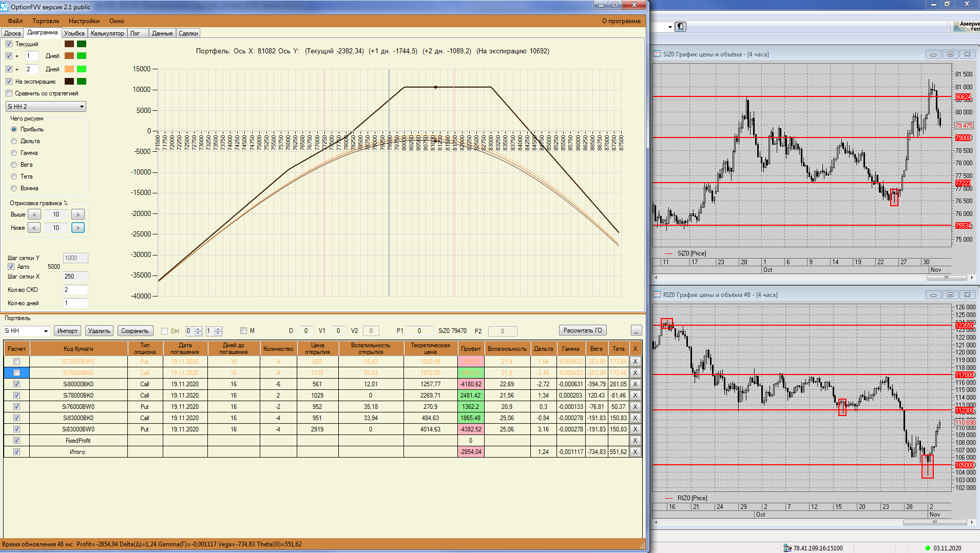Image resolution: width=980 pixels, height=553 pixels.
Task: Click the "Кол-во СКО" input field
Action: point(75,290)
